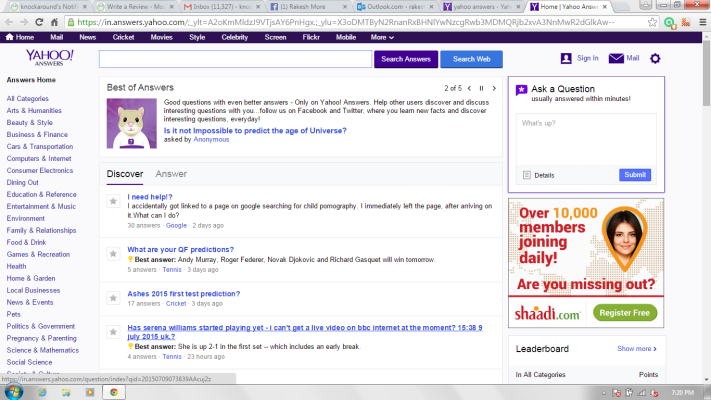The width and height of the screenshot is (711, 400).
Task: Open Cricket in Yahoo nav bar
Action: coord(123,37)
